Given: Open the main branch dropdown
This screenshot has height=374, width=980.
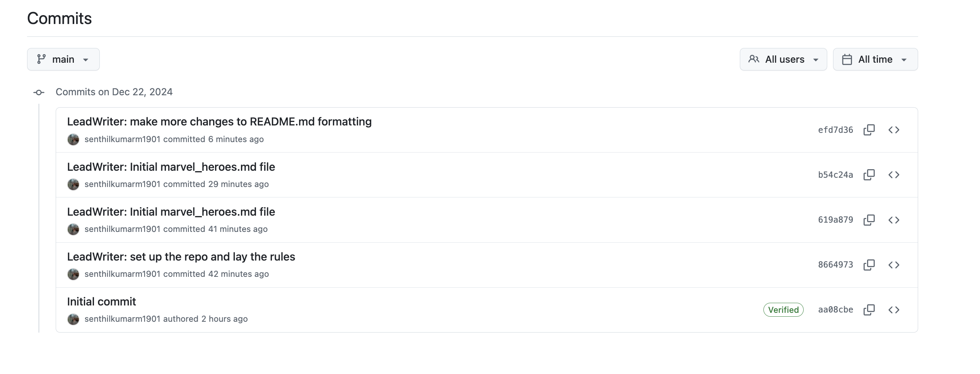Looking at the screenshot, I should pos(63,59).
